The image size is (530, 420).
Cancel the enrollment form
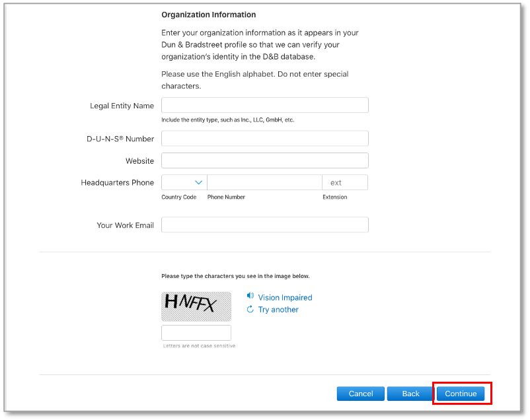coord(360,394)
